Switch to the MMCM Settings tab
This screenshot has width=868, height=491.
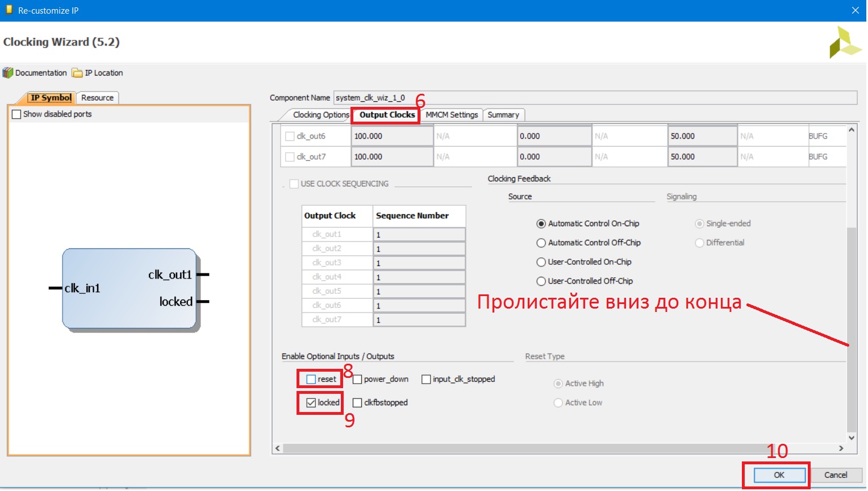click(x=452, y=115)
